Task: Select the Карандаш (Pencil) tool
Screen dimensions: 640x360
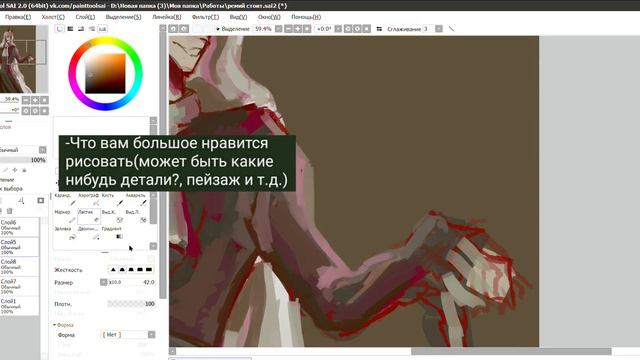Action: [x=65, y=200]
